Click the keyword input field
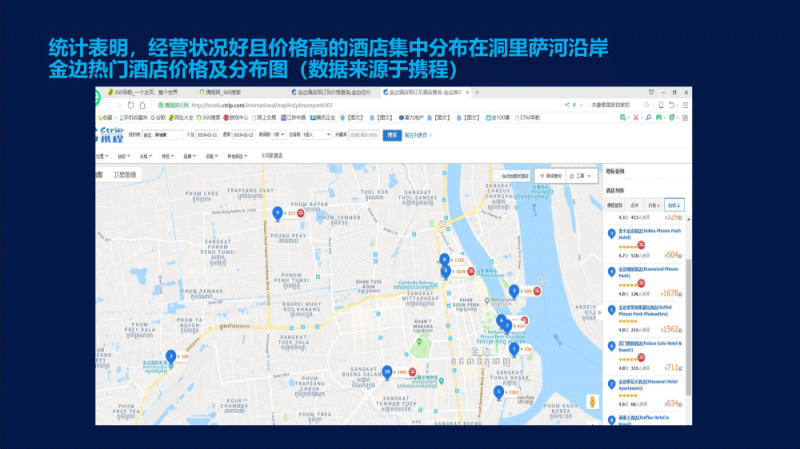Viewport: 800px width, 449px height. [x=364, y=135]
